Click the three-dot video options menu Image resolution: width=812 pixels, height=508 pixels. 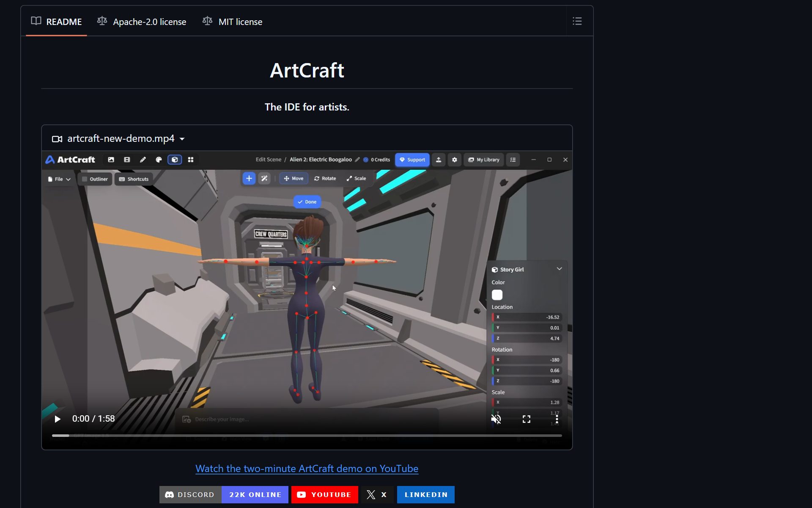pyautogui.click(x=557, y=419)
